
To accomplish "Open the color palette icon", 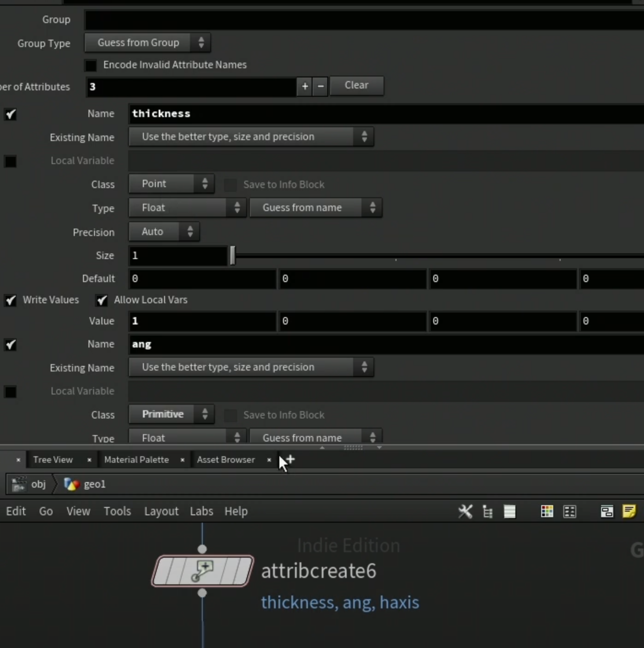I will tap(547, 511).
